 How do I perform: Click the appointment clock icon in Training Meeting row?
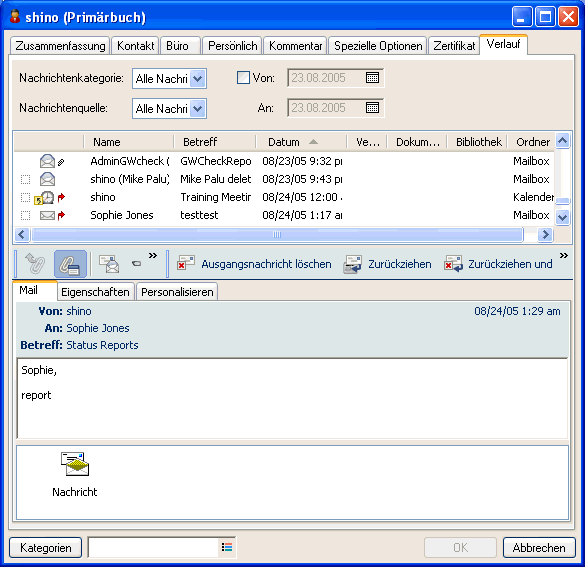47,197
